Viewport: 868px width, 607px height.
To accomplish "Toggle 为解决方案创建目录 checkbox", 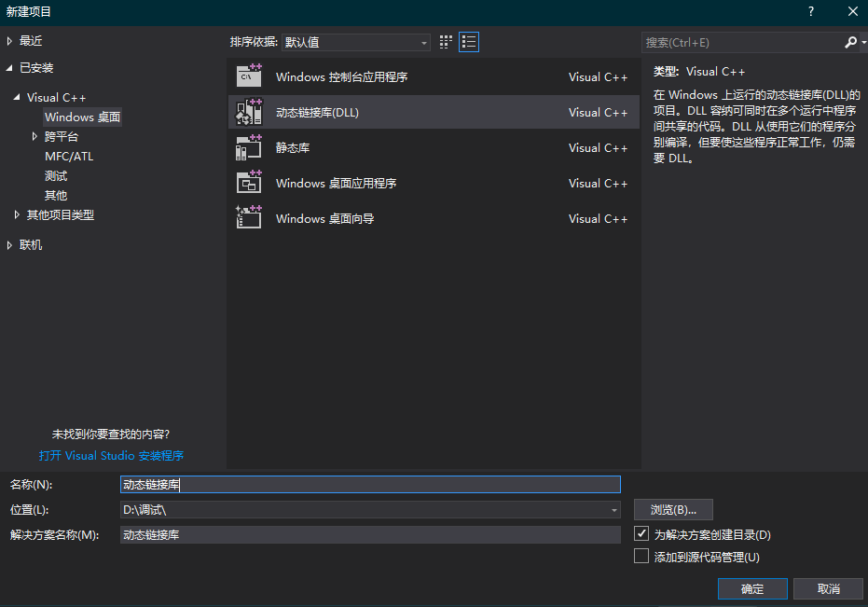I will 641,534.
